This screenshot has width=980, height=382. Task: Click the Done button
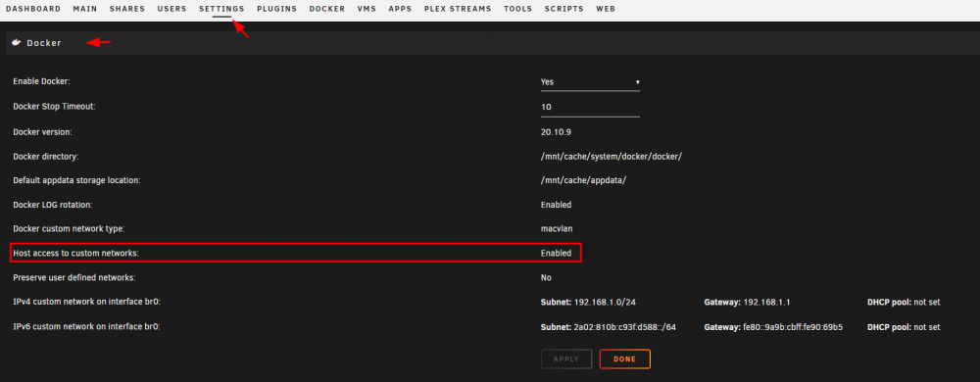[625, 359]
